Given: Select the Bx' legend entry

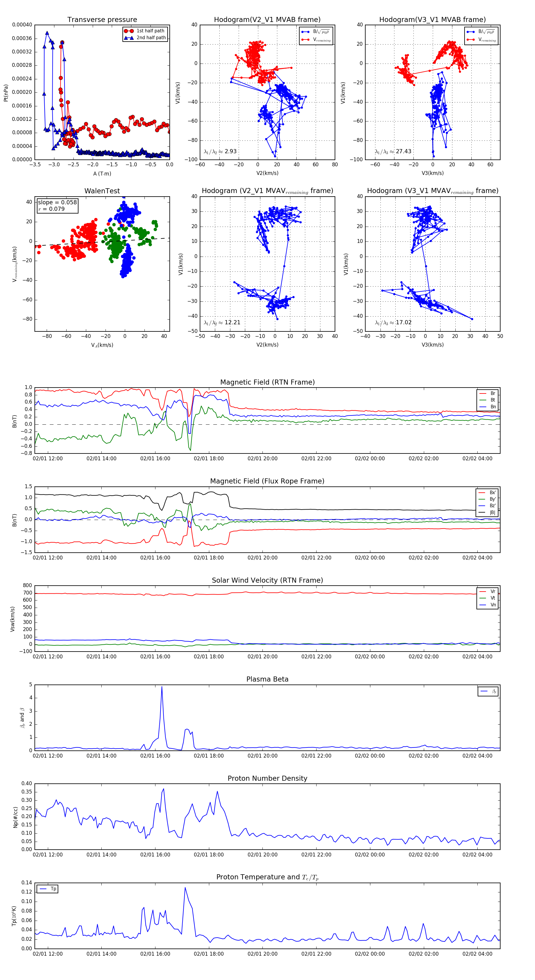Looking at the screenshot, I should tap(487, 492).
